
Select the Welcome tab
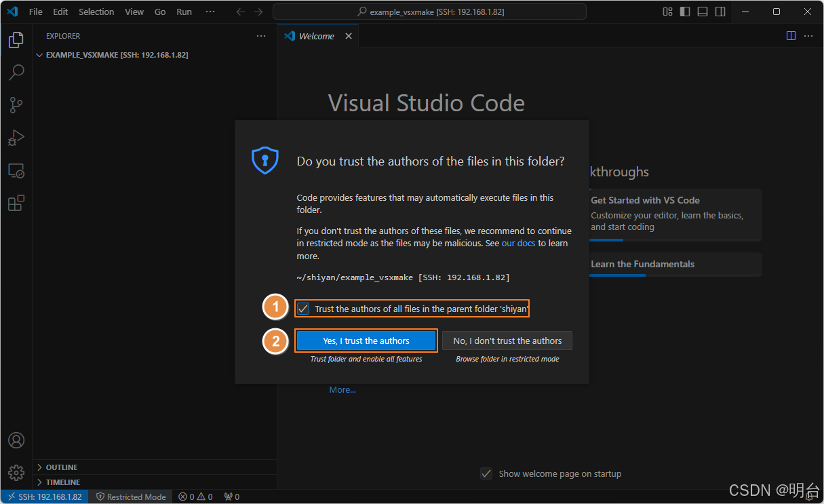click(x=318, y=36)
